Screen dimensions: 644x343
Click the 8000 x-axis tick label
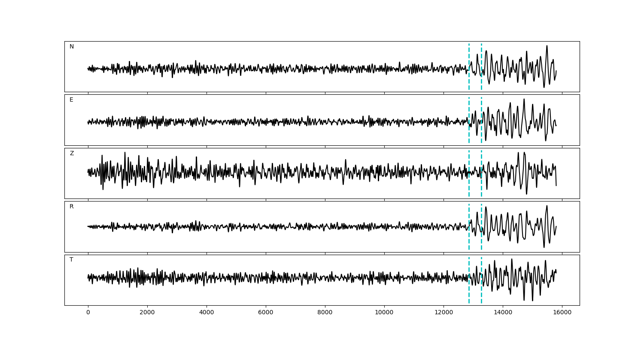325,313
